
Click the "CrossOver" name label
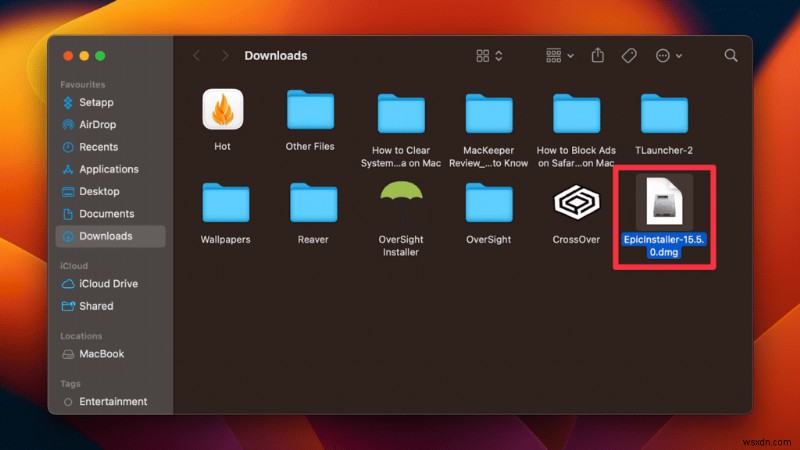click(x=576, y=239)
